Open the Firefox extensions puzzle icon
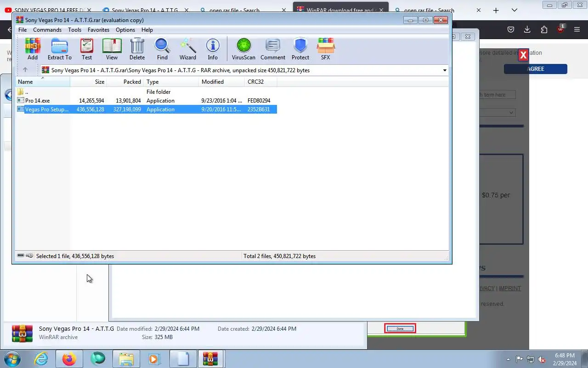 544,29
